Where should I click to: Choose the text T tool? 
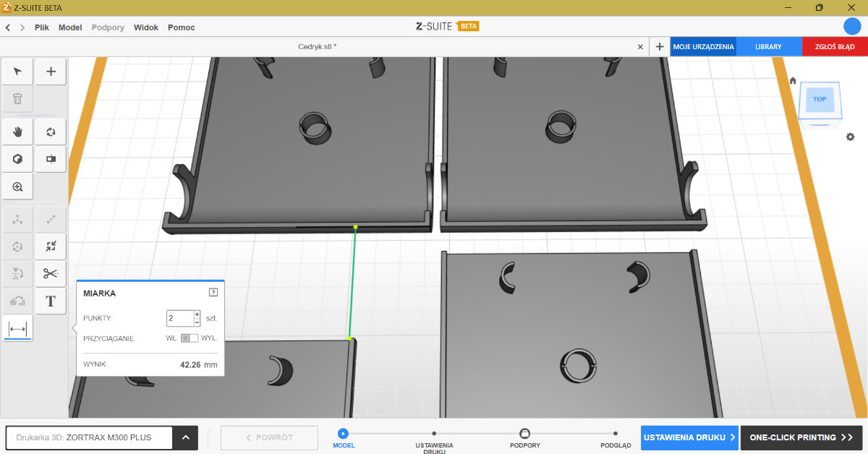[x=51, y=301]
